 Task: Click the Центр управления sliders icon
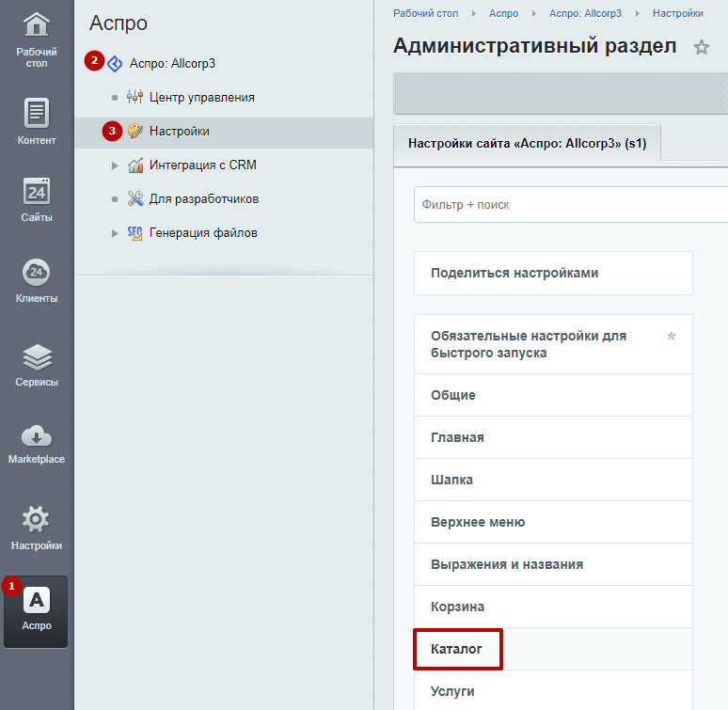tap(135, 97)
